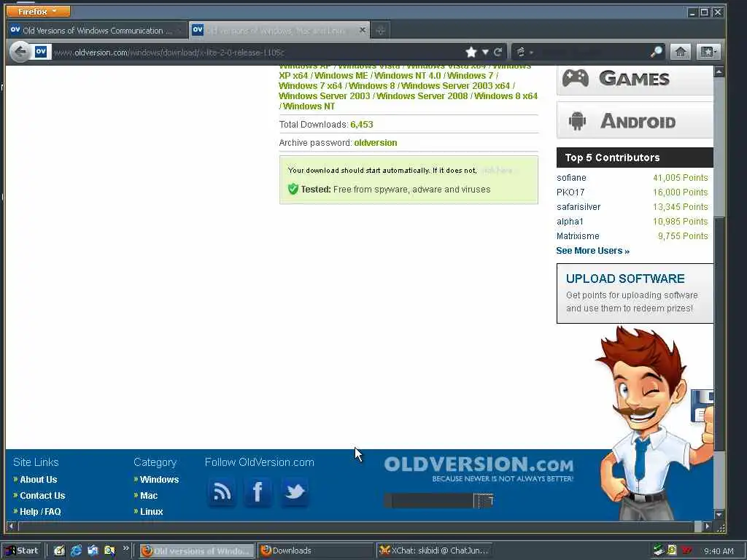
Task: Open the Mac category footer link
Action: click(x=149, y=496)
